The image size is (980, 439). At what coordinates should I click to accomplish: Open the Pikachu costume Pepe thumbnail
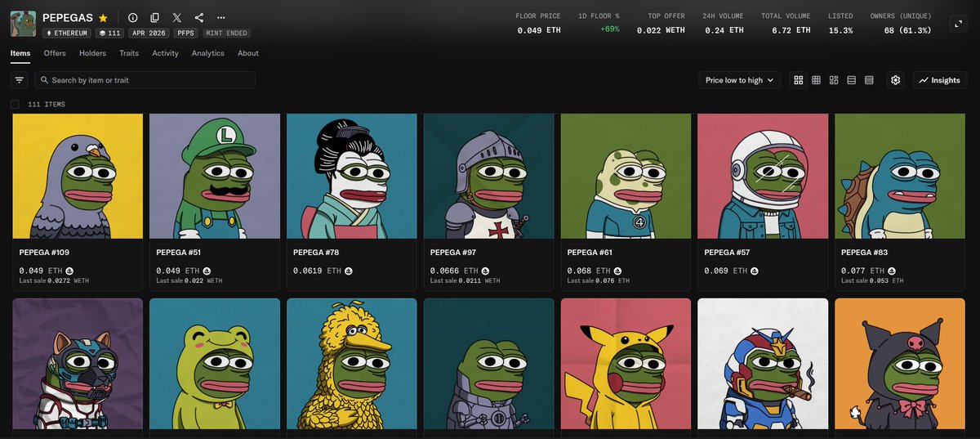coord(626,364)
